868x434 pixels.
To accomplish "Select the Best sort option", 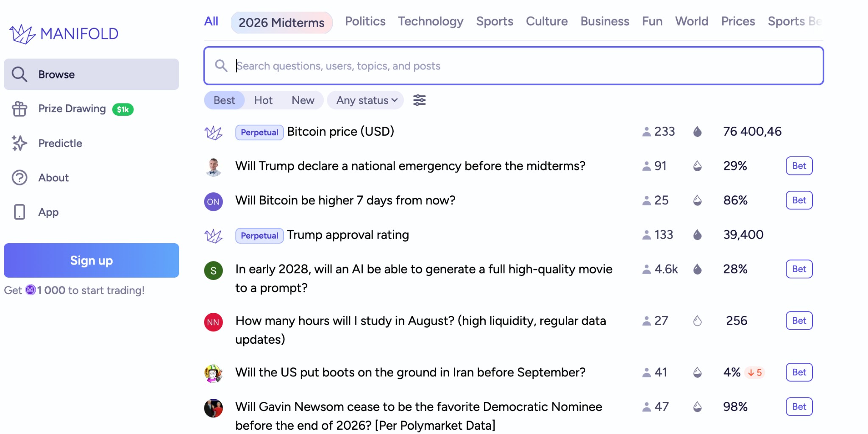I will click(x=224, y=100).
